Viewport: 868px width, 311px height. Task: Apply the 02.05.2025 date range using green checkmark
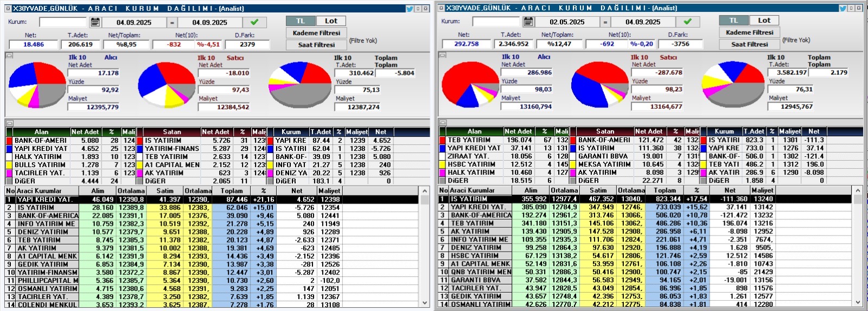point(687,22)
